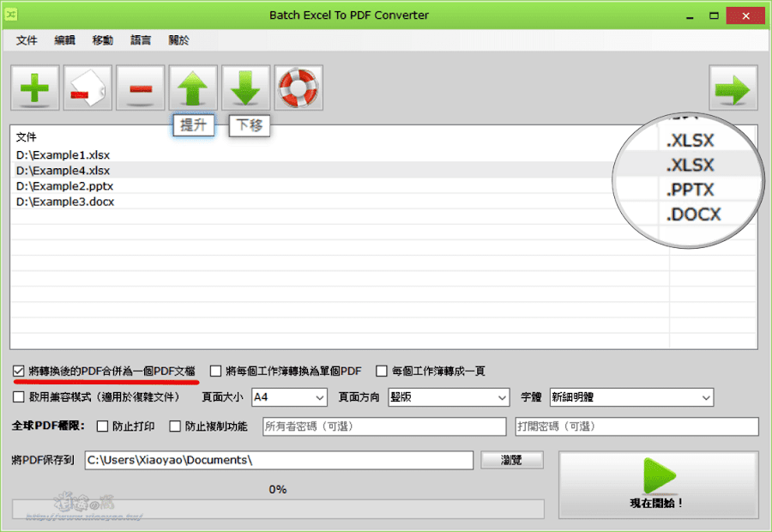Check the 防止打印 option
Screen dimensions: 772x532
pyautogui.click(x=102, y=426)
